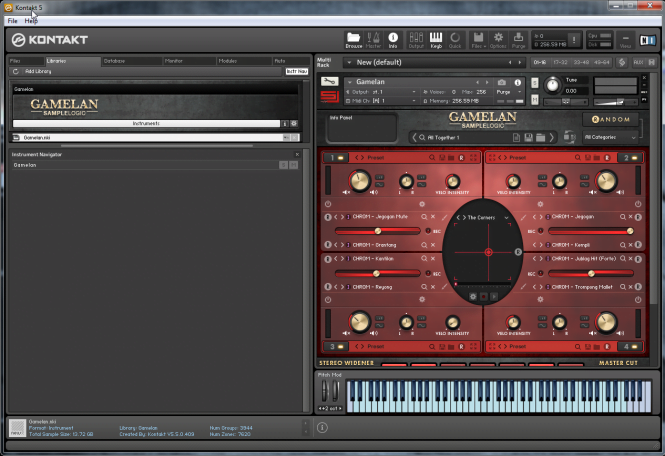665x456 pixels.
Task: Open the settings gear under core 1 knobs
Action: 422,204
